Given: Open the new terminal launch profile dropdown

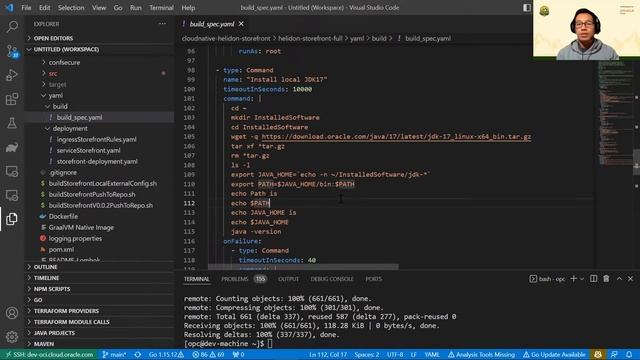Looking at the screenshot, I should 582,279.
